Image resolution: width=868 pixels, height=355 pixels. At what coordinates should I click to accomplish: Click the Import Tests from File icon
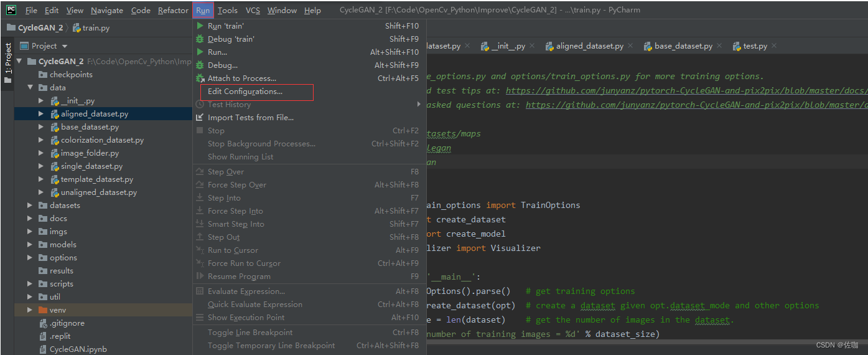point(200,118)
